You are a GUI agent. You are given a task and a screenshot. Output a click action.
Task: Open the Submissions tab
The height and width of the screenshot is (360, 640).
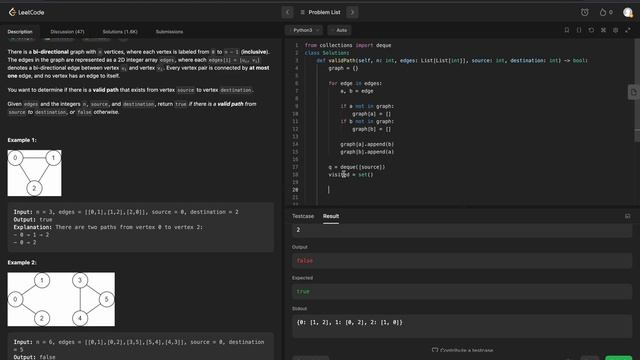point(169,31)
